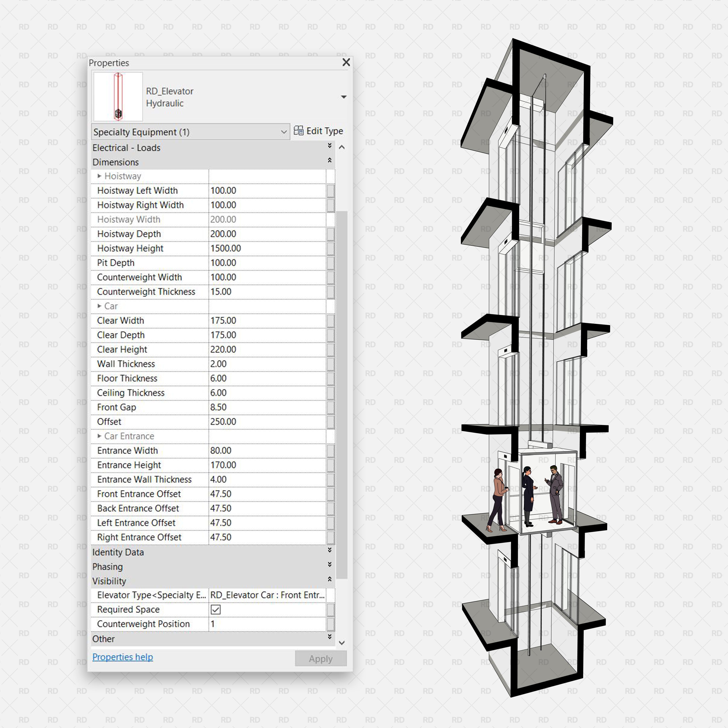
Task: Select the Elevator Type value field
Action: [267, 595]
